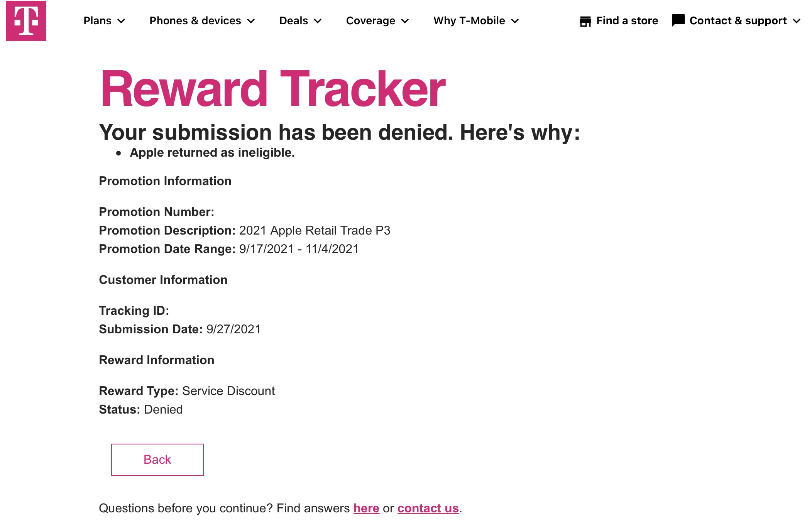The height and width of the screenshot is (527, 812).
Task: Expand the Contact & support chevron
Action: 797,21
